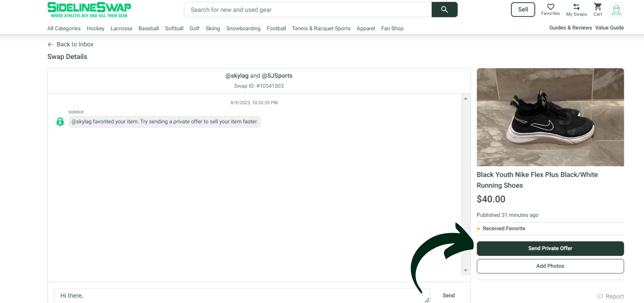Go to Softball category
Image resolution: width=644 pixels, height=303 pixels.
[174, 28]
